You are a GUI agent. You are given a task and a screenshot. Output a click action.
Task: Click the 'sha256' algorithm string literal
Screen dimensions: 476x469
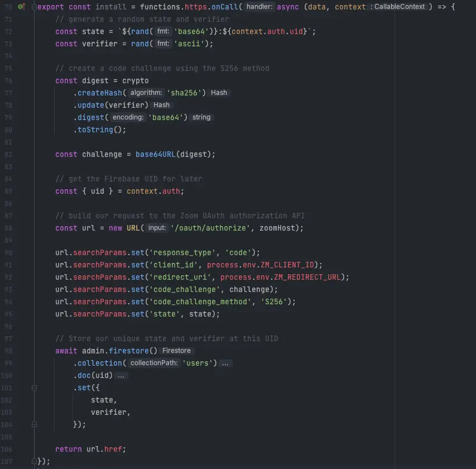[183, 93]
